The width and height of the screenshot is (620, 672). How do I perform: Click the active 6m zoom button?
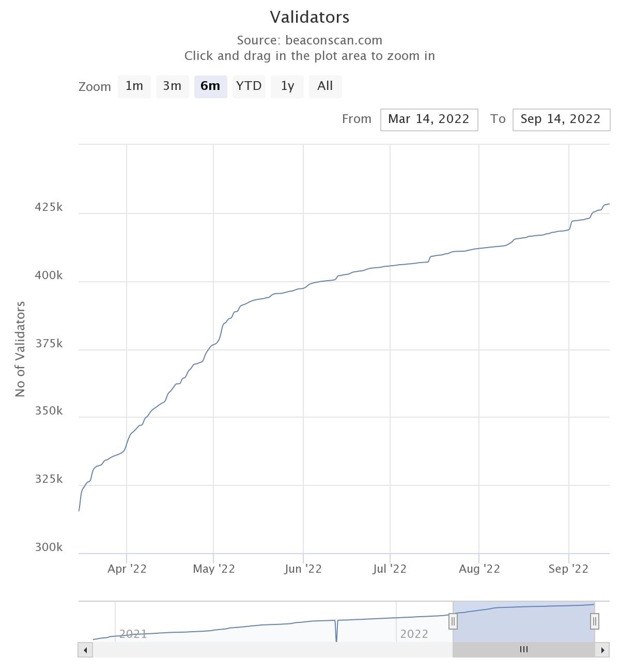(210, 86)
